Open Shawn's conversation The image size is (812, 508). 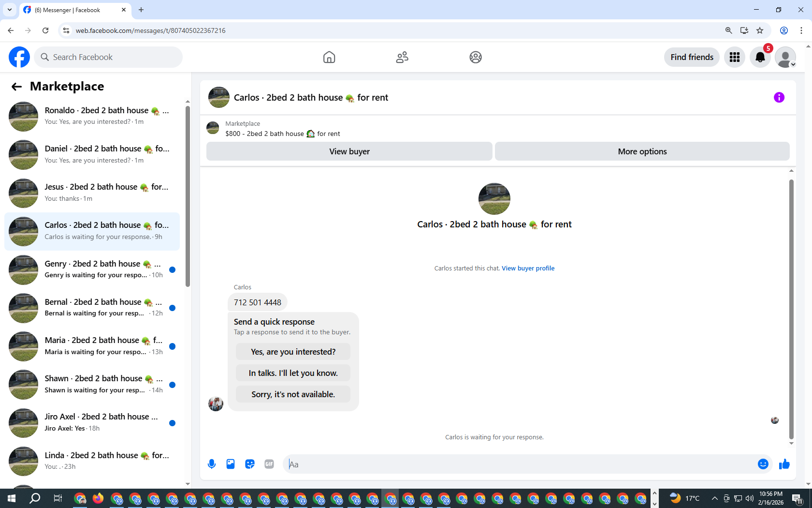pyautogui.click(x=92, y=384)
